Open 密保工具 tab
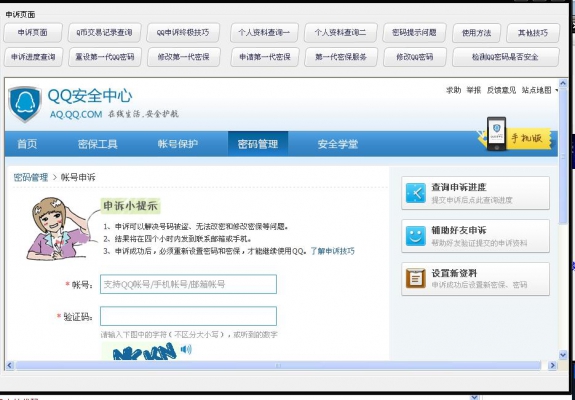The width and height of the screenshot is (575, 400). 98,144
